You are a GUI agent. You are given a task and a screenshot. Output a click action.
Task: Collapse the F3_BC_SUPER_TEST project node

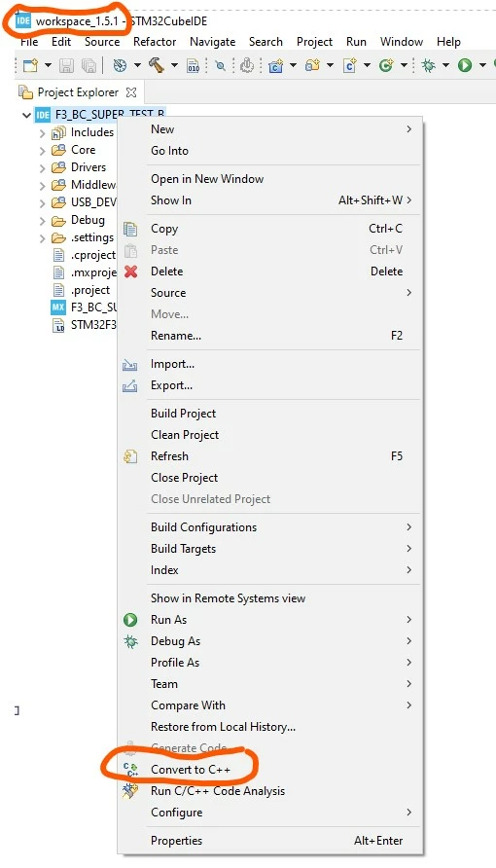pyautogui.click(x=26, y=115)
